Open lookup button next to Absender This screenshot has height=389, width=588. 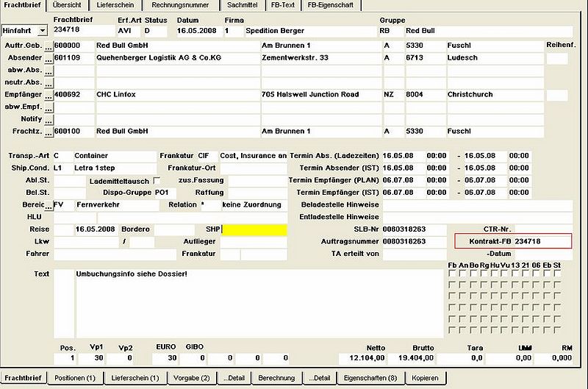click(49, 59)
